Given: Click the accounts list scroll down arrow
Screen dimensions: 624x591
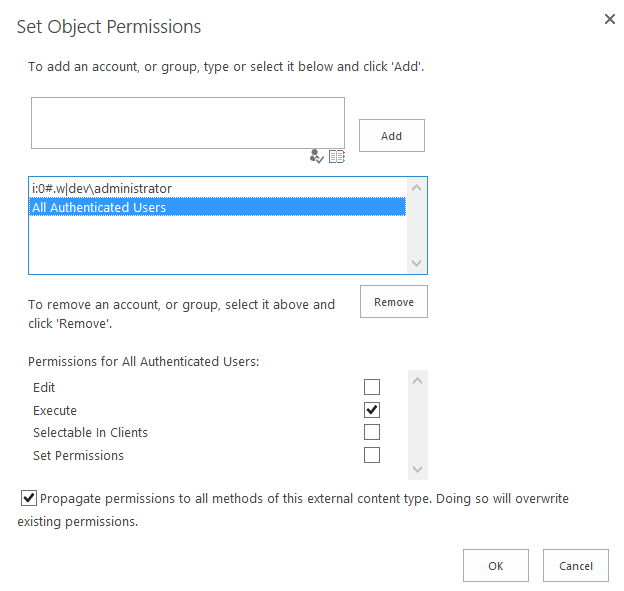Looking at the screenshot, I should tap(416, 263).
